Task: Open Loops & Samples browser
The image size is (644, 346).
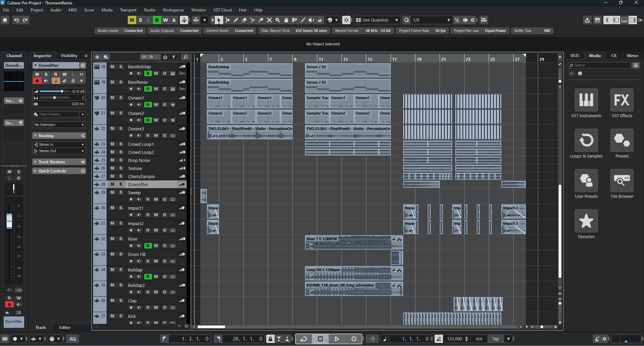Action: tap(586, 140)
